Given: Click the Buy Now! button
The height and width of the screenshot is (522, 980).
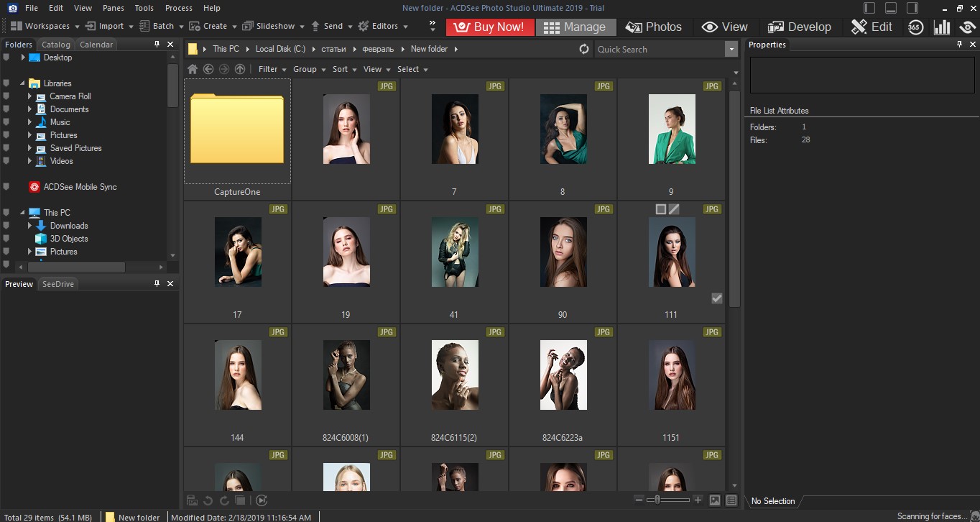Looking at the screenshot, I should [489, 27].
